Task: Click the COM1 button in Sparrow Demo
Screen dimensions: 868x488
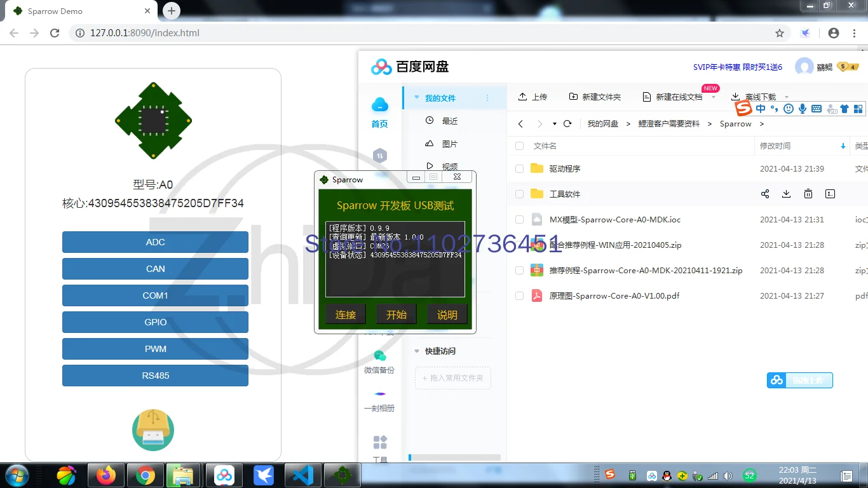Action: [155, 295]
